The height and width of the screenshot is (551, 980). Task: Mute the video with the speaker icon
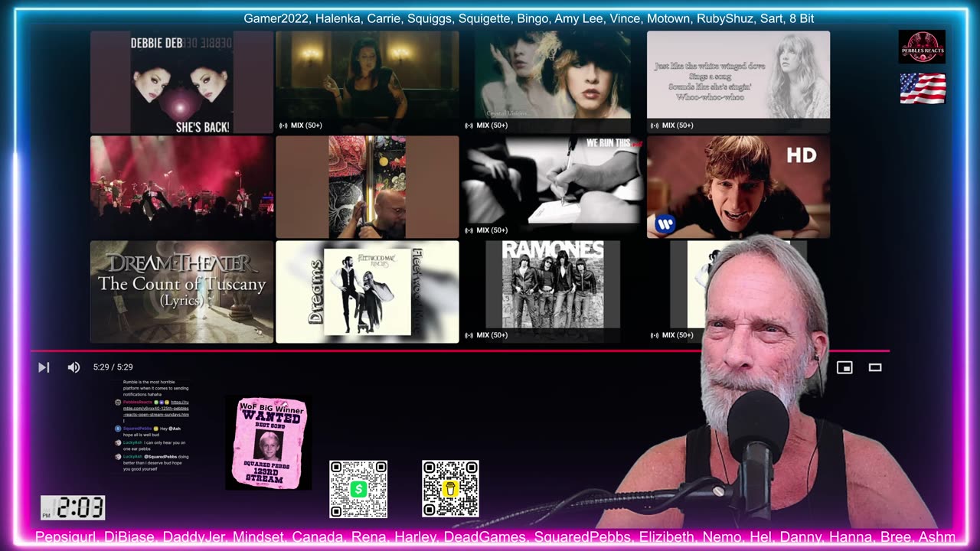click(73, 367)
